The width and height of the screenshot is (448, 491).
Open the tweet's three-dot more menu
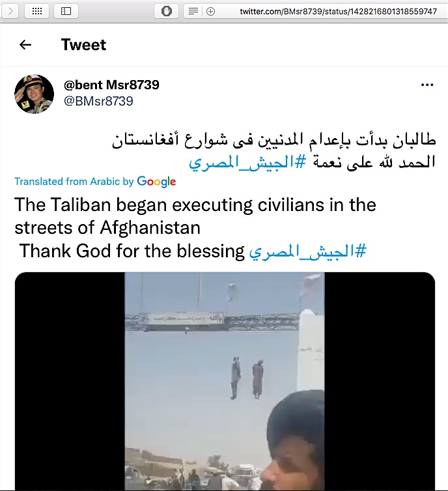[427, 85]
